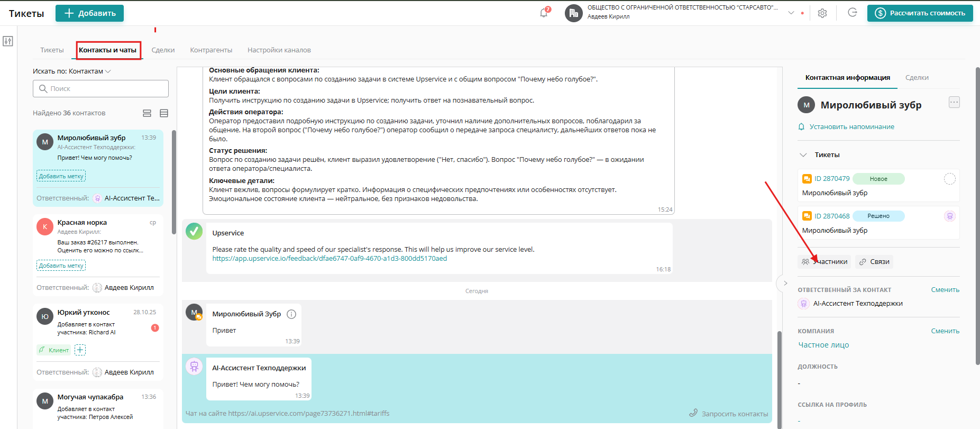Select Контактная информация panel tab
Viewport: 980px width, 429px height.
848,78
